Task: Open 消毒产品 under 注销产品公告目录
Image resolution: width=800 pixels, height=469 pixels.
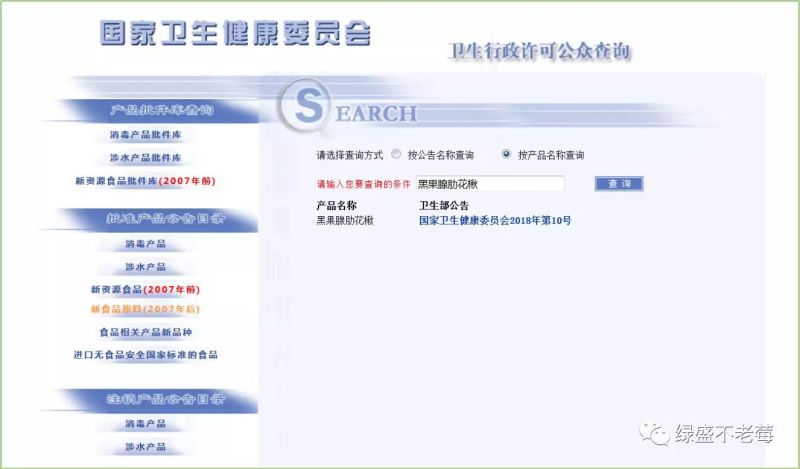Action: (x=145, y=424)
